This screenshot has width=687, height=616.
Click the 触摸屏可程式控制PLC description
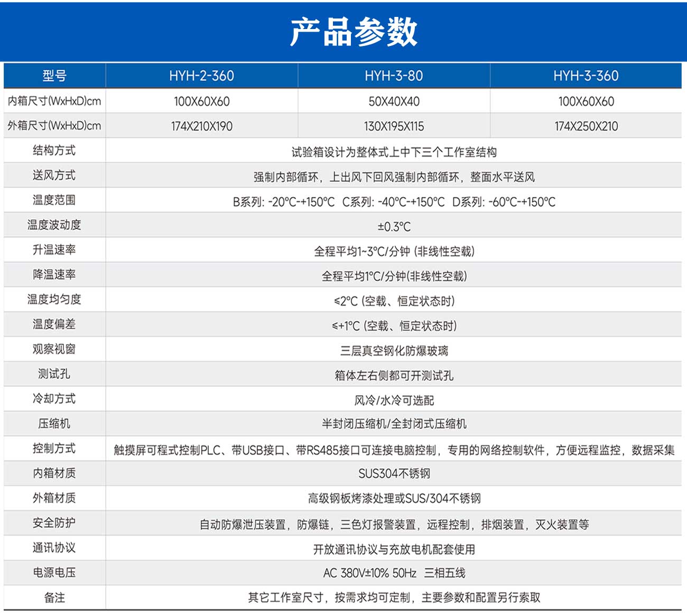coord(394,451)
